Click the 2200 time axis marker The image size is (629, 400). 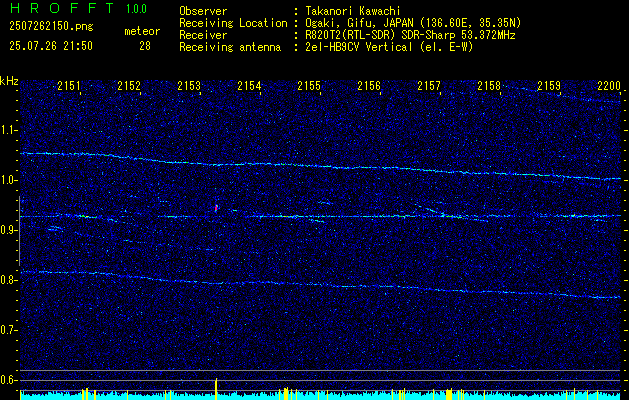point(609,85)
